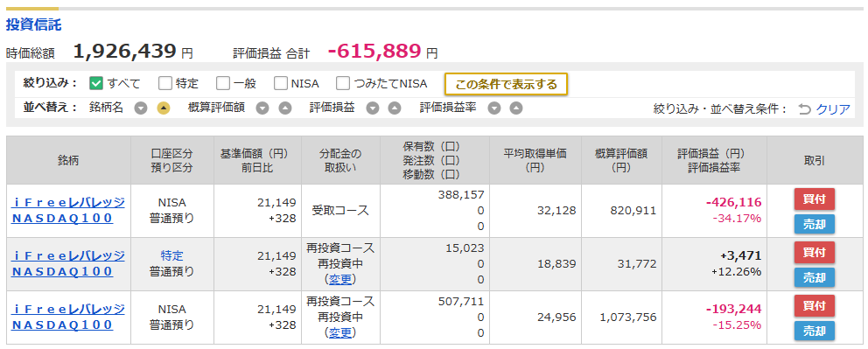Tick the 一般 filter checkbox
The height and width of the screenshot is (349, 868).
(x=222, y=83)
